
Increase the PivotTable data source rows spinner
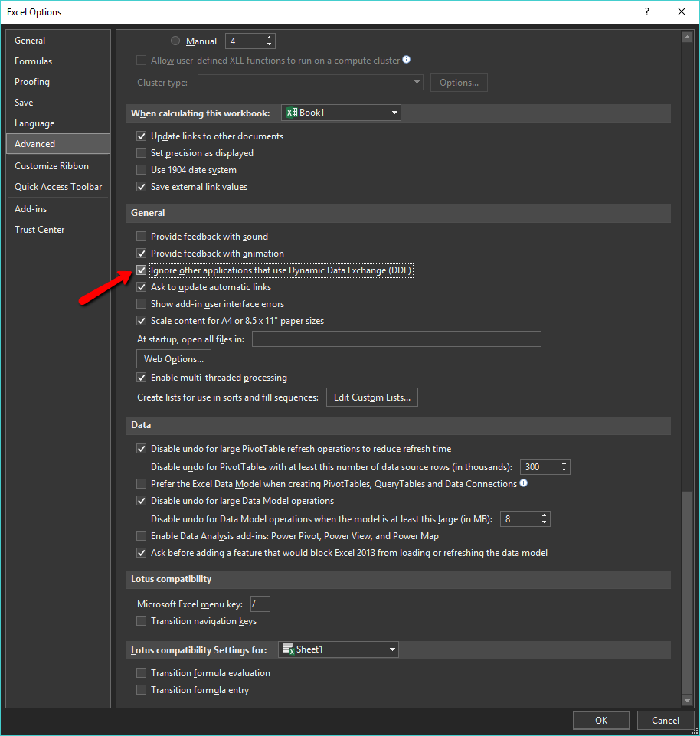(x=564, y=463)
